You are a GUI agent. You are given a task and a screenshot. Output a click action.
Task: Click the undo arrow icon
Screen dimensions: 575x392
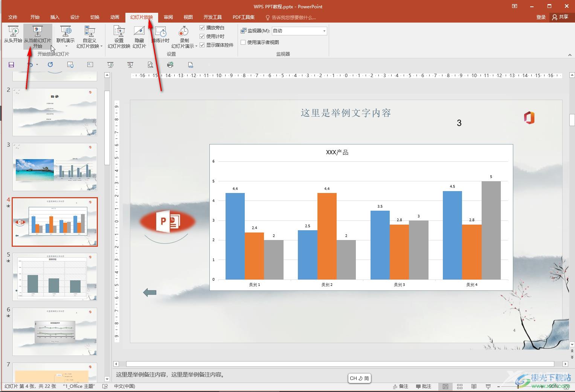tap(31, 65)
